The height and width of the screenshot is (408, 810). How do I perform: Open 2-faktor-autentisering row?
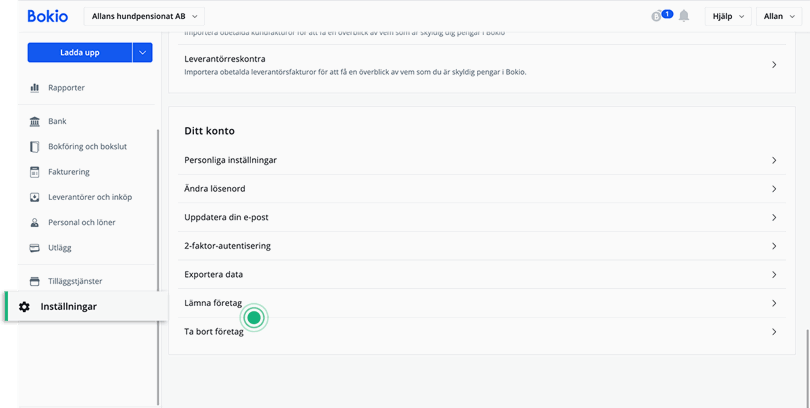480,246
